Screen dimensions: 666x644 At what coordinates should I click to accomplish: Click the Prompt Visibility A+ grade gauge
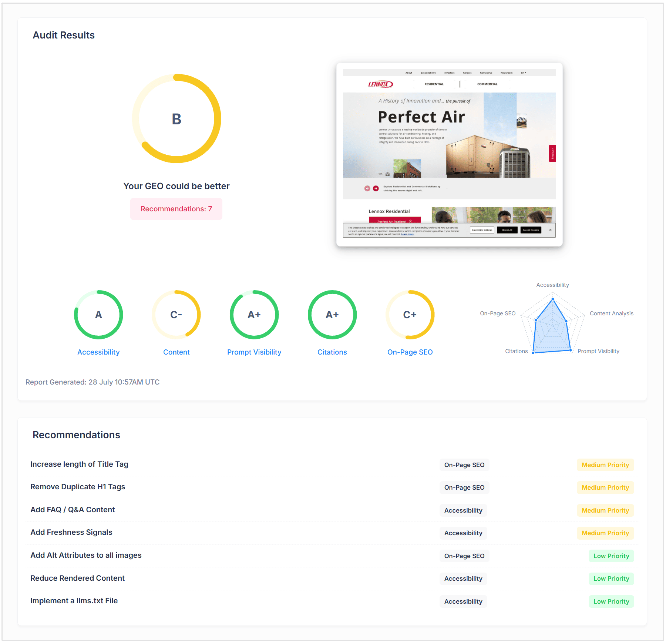tap(254, 315)
